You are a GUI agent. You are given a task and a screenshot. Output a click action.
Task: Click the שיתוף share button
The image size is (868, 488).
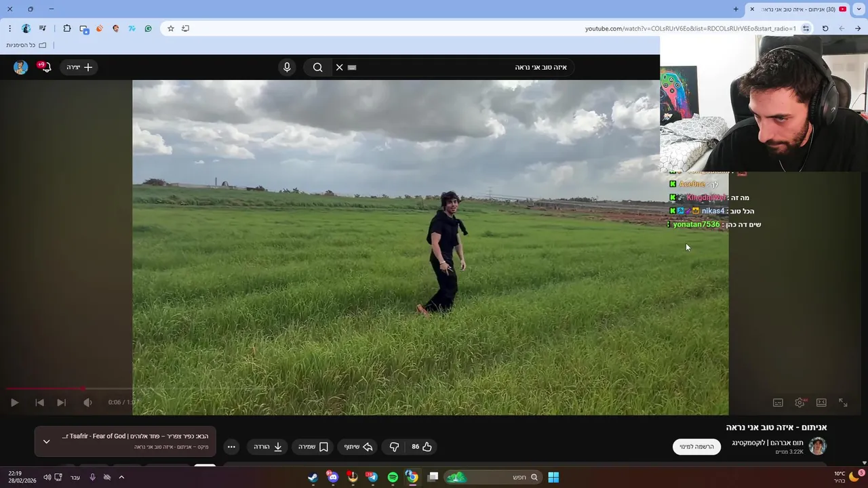click(x=359, y=447)
